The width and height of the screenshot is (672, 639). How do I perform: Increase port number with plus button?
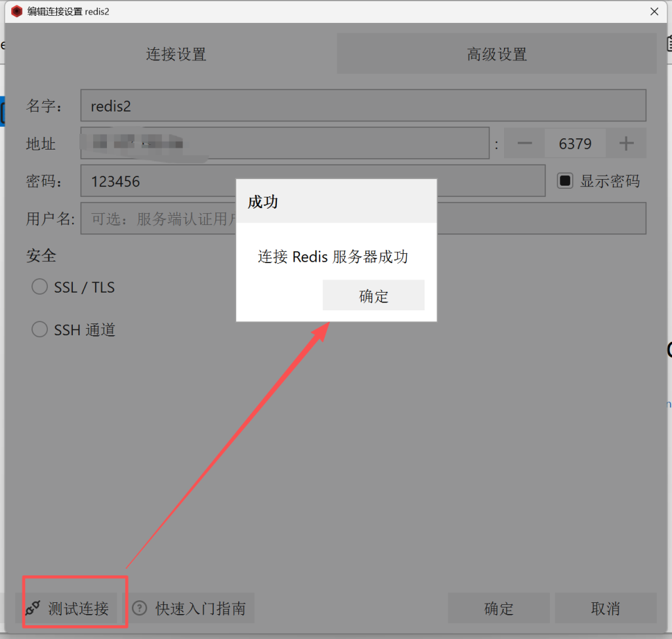(627, 143)
